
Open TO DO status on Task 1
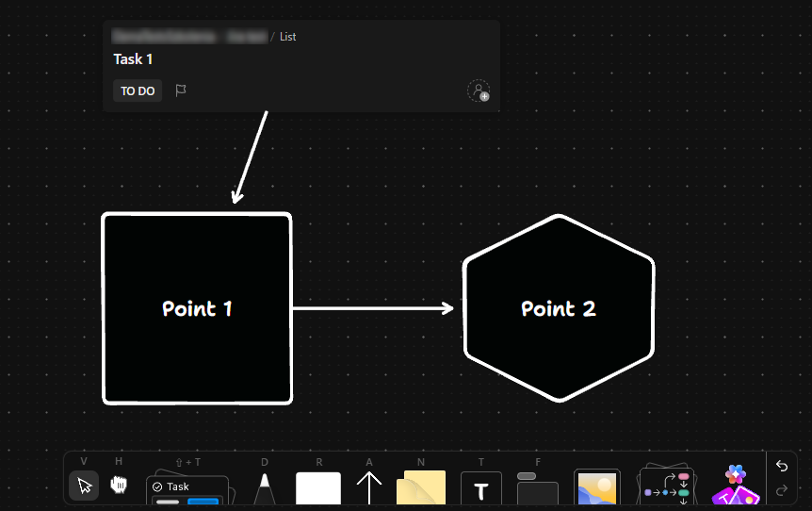pyautogui.click(x=138, y=91)
